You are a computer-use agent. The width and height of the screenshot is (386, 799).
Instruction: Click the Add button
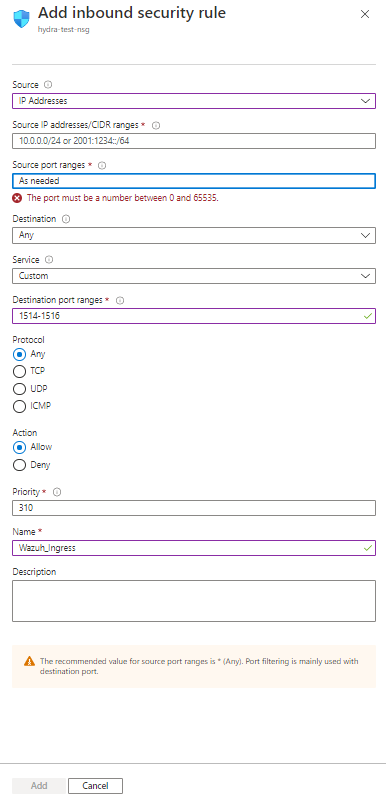click(39, 786)
